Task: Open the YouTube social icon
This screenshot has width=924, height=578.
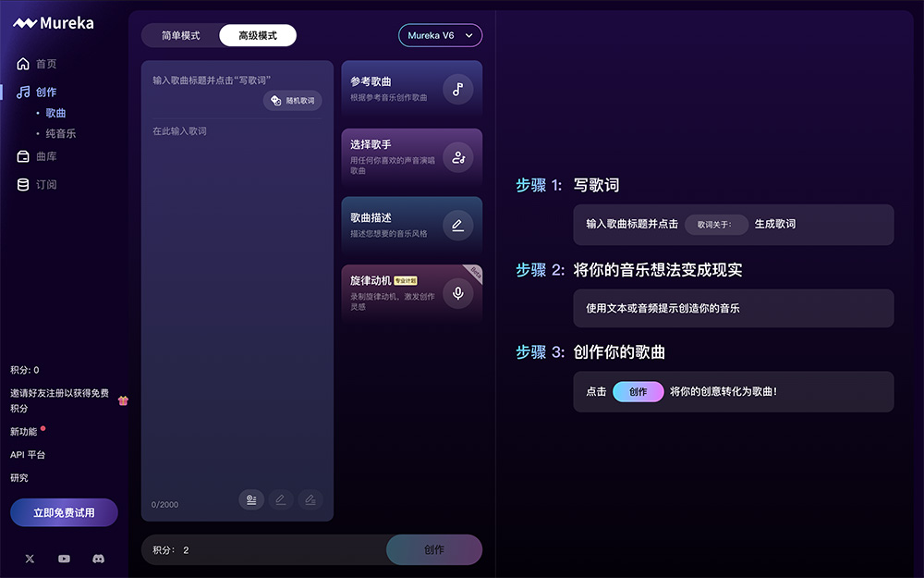Action: point(64,559)
